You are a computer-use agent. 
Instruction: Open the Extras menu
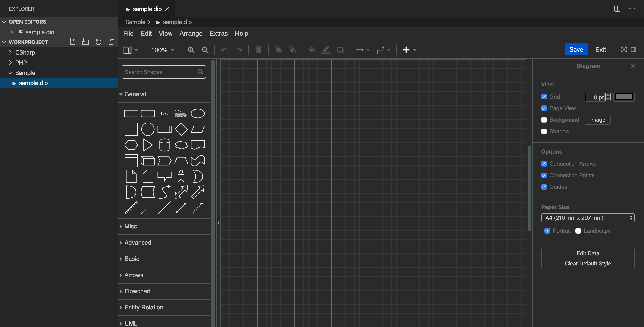tap(219, 34)
